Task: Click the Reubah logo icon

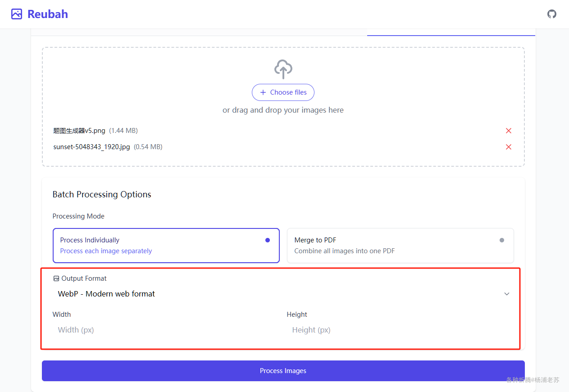Action: (17, 14)
